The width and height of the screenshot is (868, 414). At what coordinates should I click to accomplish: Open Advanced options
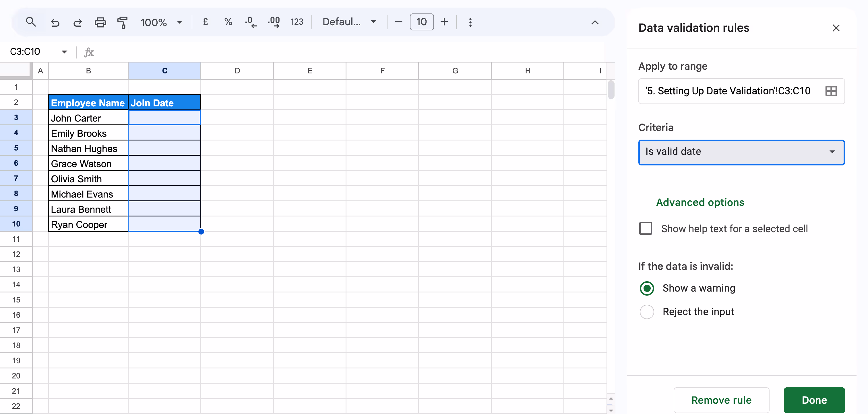click(x=700, y=202)
